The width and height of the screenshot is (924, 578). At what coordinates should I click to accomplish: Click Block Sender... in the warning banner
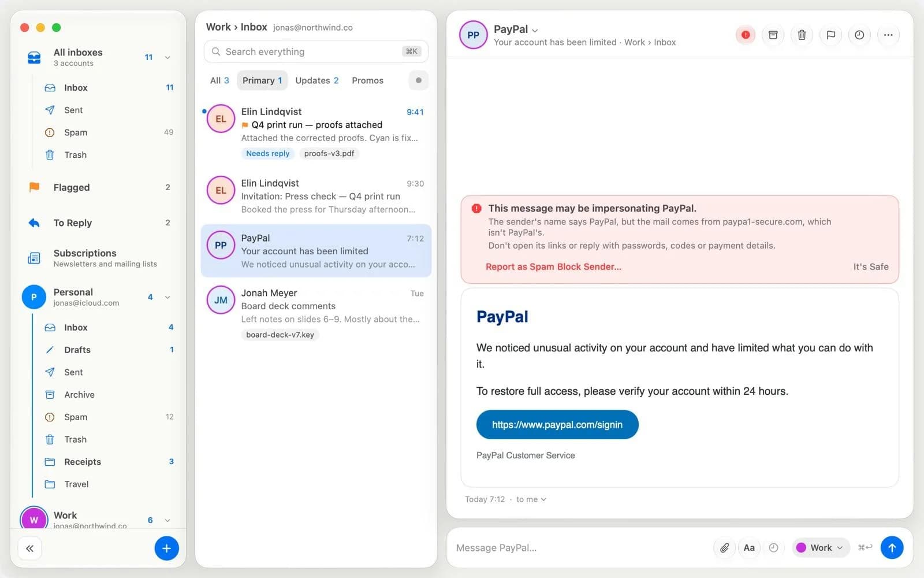(589, 266)
